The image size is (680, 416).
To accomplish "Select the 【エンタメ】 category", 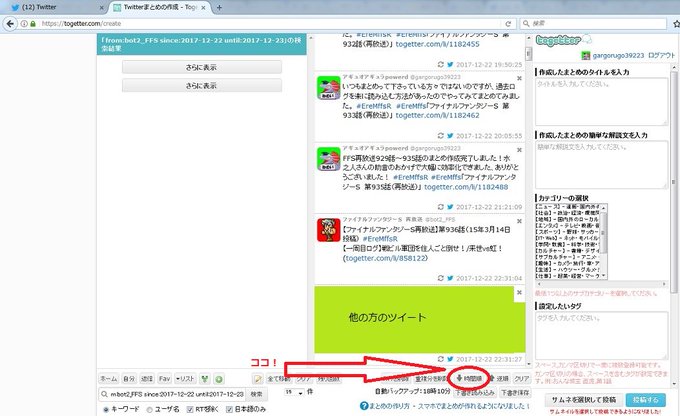I will point(568,226).
